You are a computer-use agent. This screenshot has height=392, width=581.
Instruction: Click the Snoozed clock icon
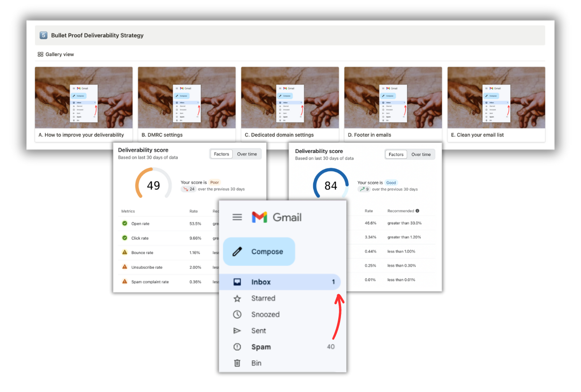click(x=237, y=315)
